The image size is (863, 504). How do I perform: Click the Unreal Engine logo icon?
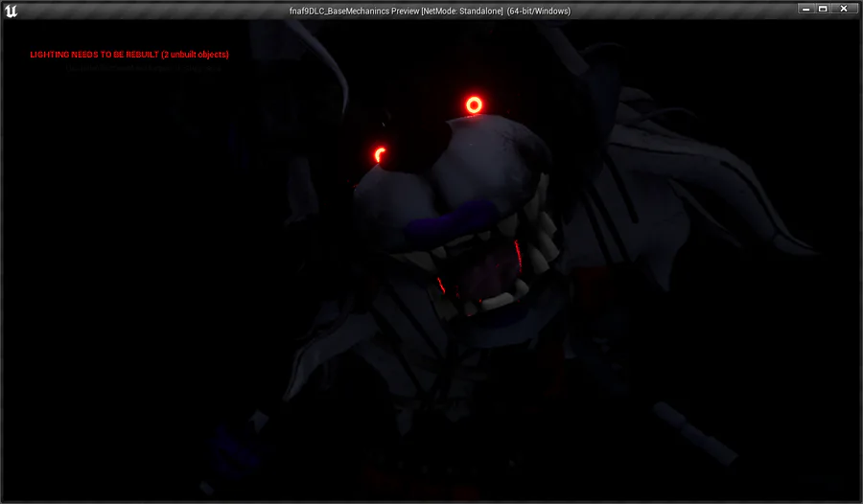11,11
